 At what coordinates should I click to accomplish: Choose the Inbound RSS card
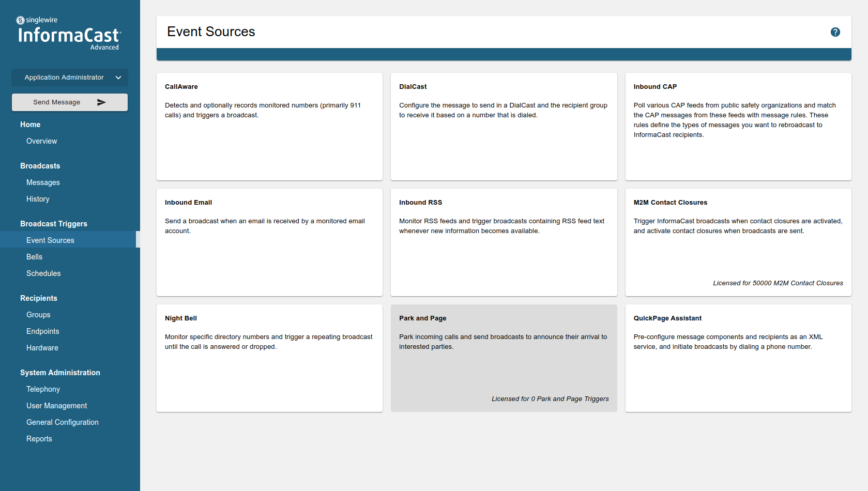(504, 242)
